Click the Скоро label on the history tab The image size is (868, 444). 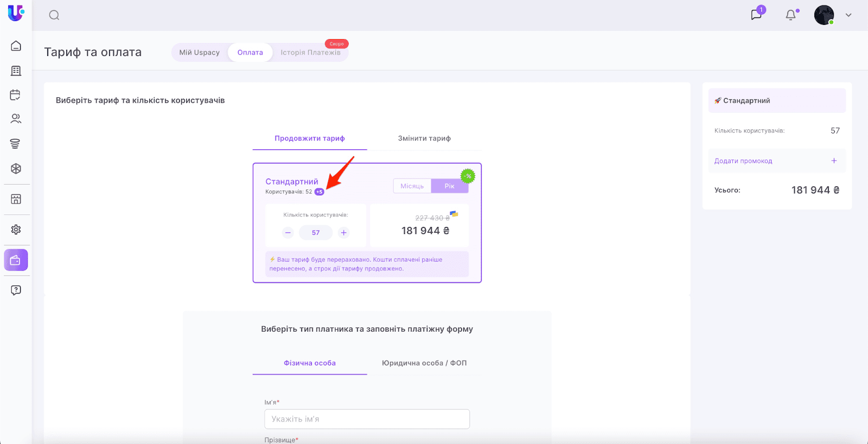click(336, 44)
